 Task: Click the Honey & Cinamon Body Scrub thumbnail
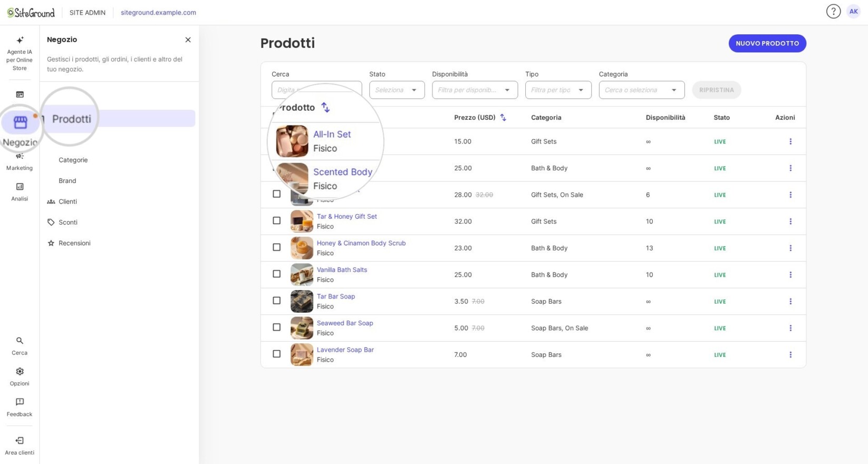302,248
